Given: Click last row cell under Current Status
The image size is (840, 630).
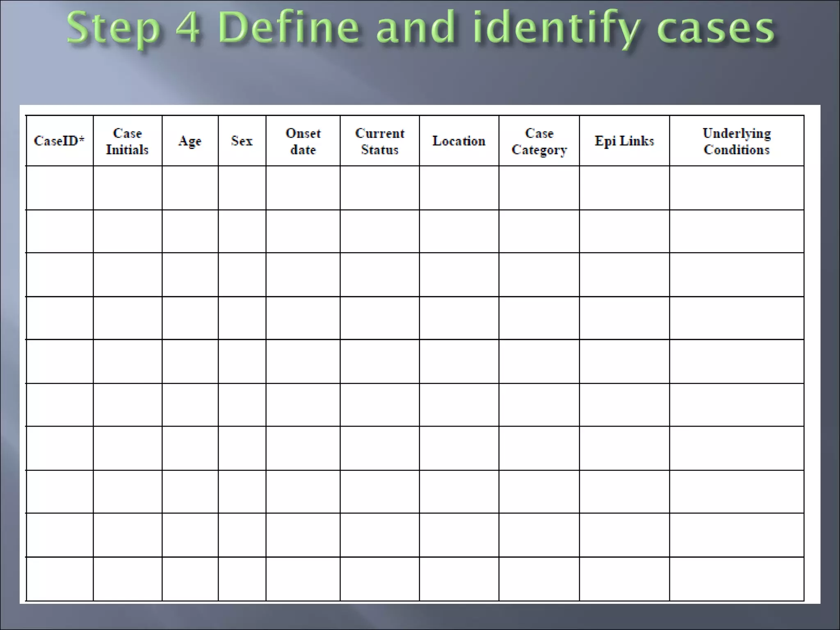Looking at the screenshot, I should [x=379, y=579].
